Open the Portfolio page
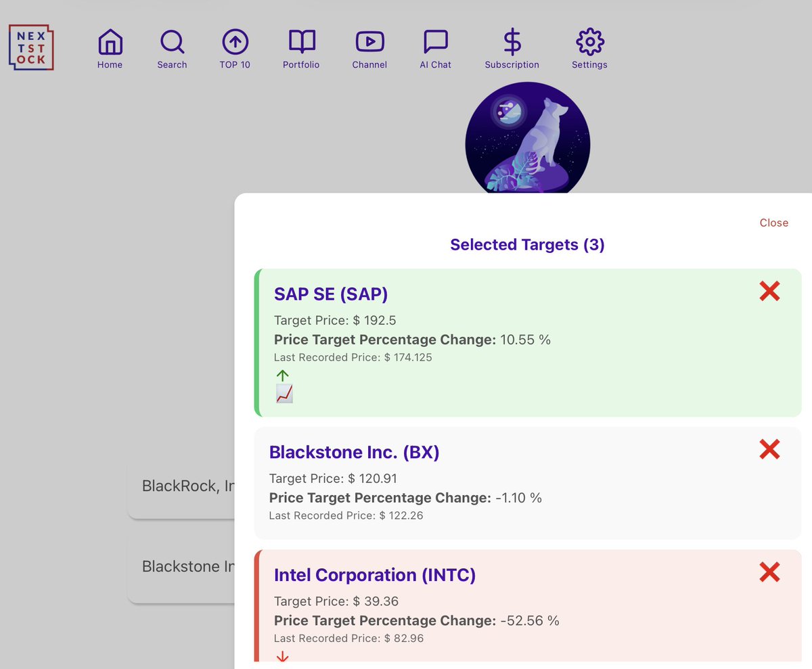 coord(301,49)
